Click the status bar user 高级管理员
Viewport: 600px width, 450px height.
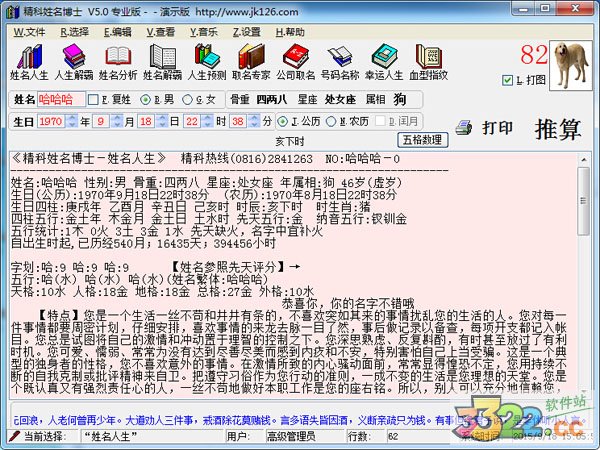(291, 436)
